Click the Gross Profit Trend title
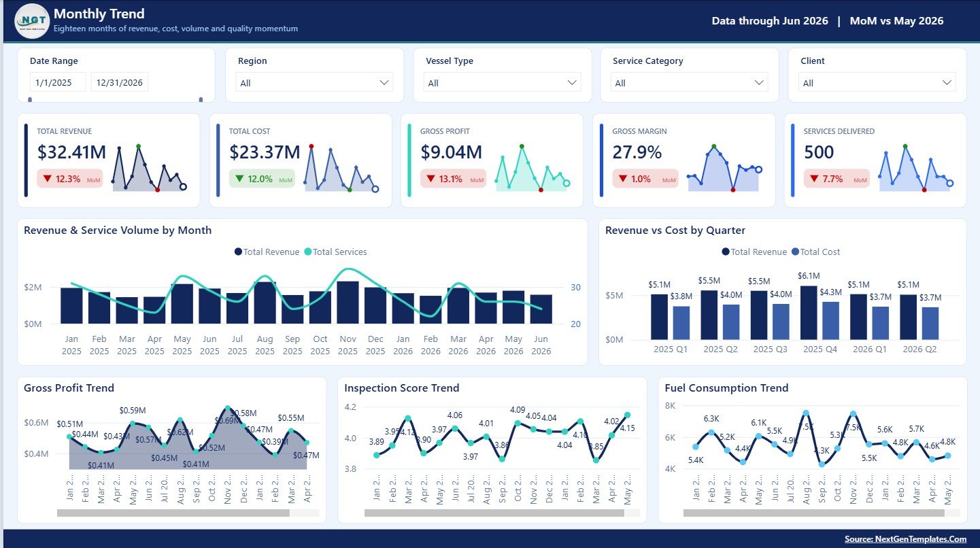The width and height of the screenshot is (980, 548). click(69, 388)
